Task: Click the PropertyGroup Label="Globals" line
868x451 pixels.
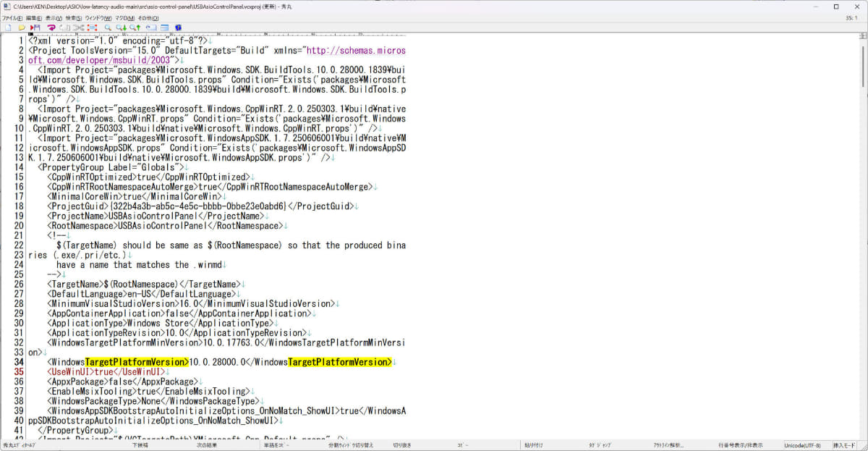Action: (111, 167)
